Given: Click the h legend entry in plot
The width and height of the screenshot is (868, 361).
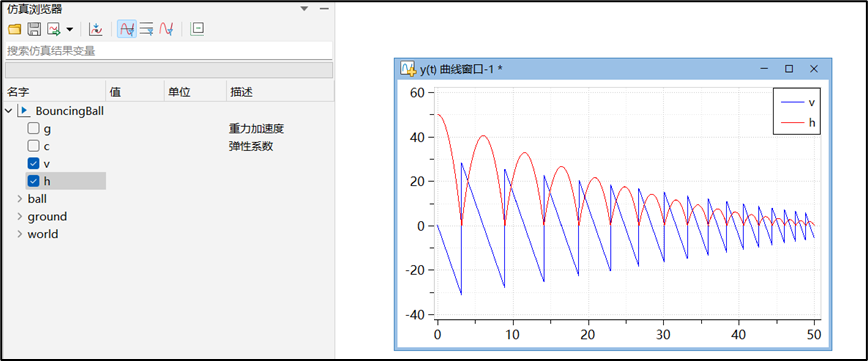Looking at the screenshot, I should point(797,123).
